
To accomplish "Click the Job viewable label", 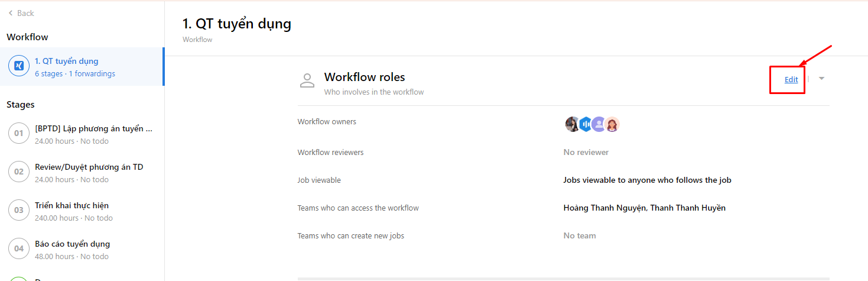I will click(319, 180).
